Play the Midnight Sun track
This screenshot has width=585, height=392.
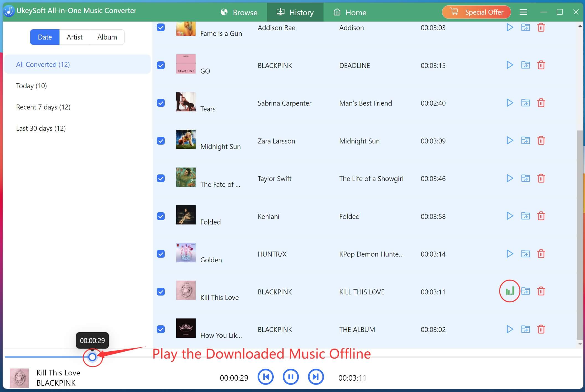pos(510,140)
